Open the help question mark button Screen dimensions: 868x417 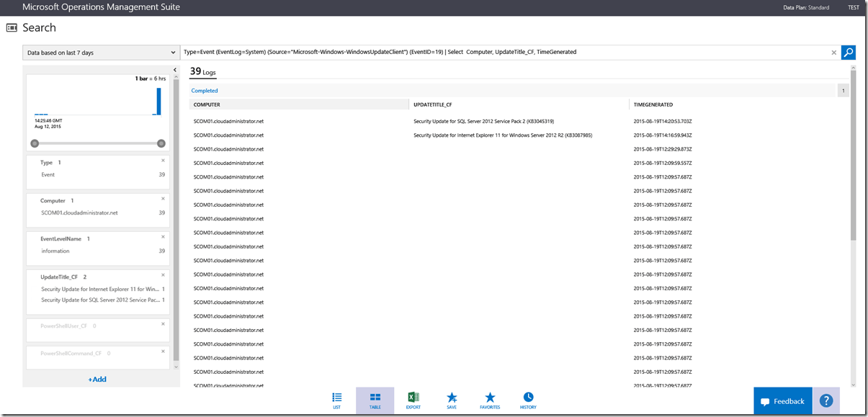tap(826, 401)
